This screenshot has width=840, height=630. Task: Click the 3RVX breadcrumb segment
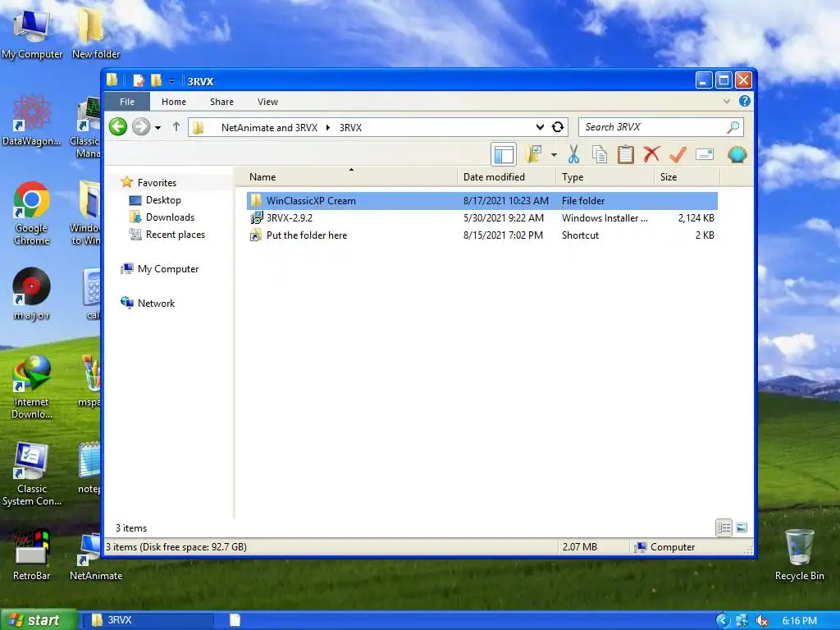pyautogui.click(x=350, y=127)
